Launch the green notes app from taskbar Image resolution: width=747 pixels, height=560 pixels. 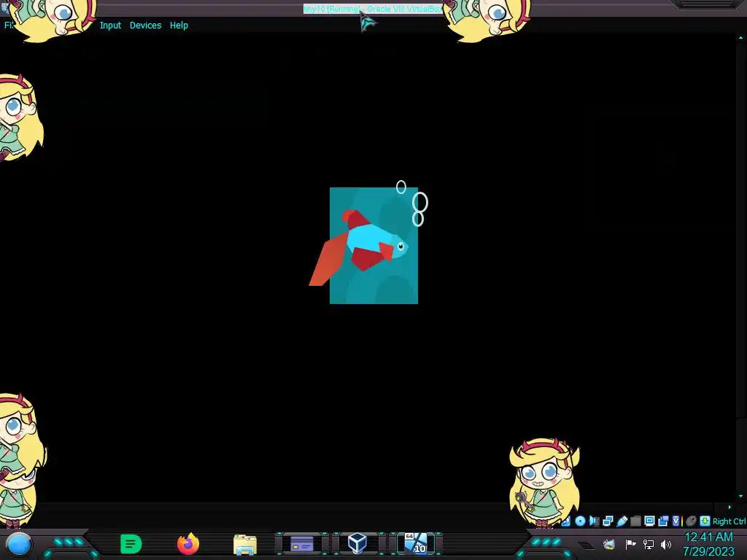click(x=131, y=544)
